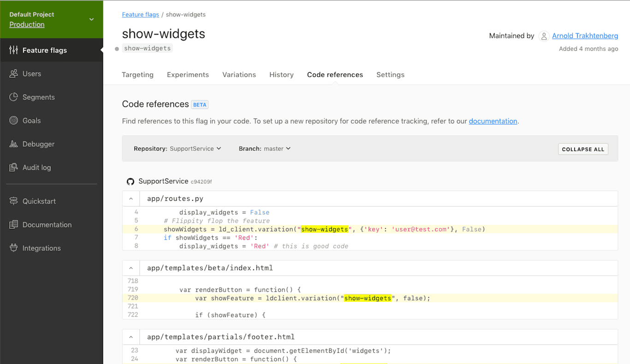Open the Repository SupportService dropdown
Viewport: 630px width, 364px height.
pos(195,148)
